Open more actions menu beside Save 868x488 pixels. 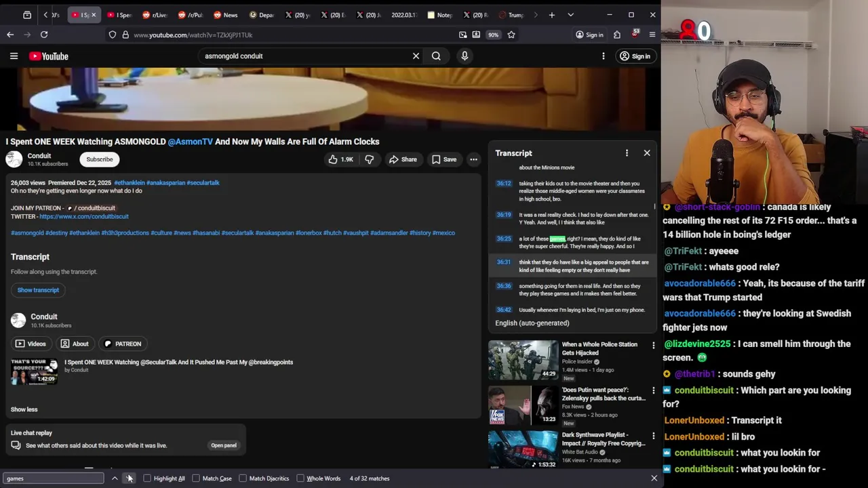473,159
